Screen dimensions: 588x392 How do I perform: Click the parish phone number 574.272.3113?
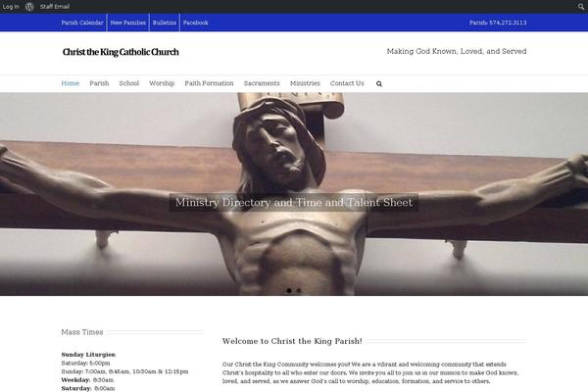(x=508, y=23)
